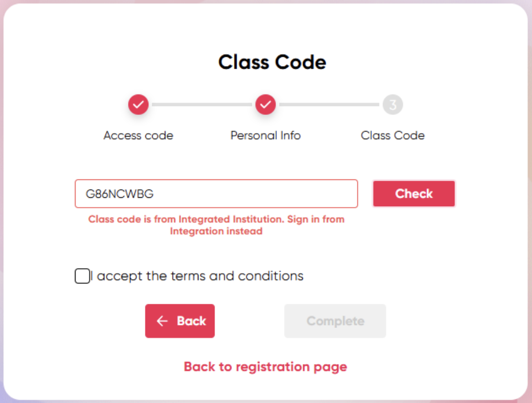Click the progress line between Personal Info and step 3
The width and height of the screenshot is (532, 403).
point(329,105)
